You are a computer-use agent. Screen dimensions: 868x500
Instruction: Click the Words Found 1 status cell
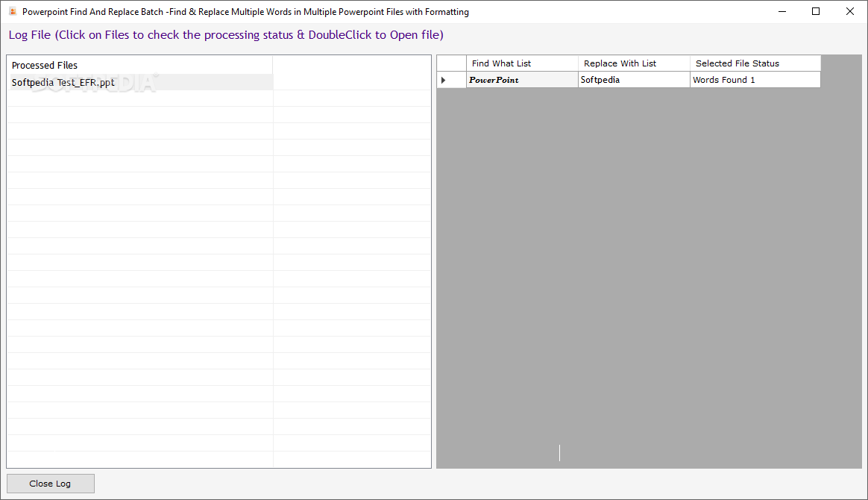coord(755,80)
